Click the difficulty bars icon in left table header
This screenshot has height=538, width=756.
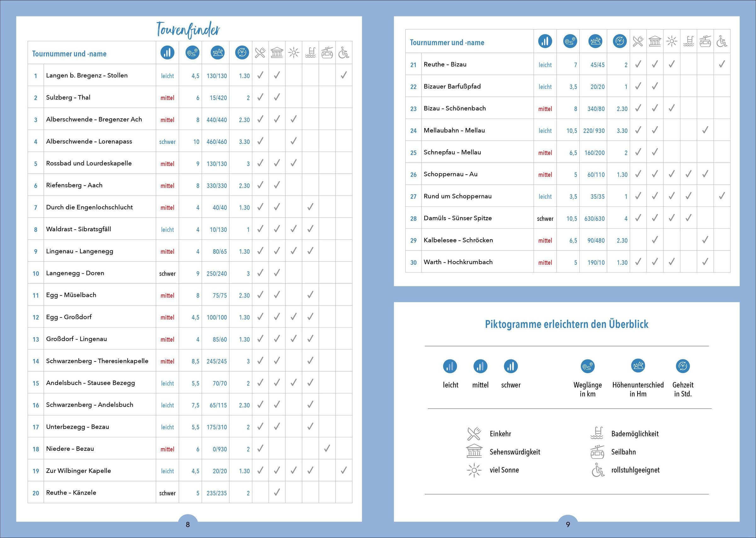[167, 52]
